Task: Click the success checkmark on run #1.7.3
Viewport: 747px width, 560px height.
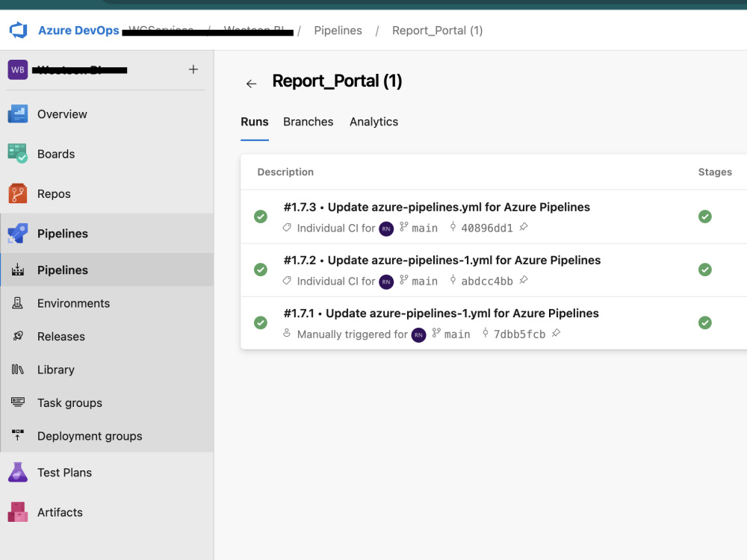Action: (x=260, y=217)
